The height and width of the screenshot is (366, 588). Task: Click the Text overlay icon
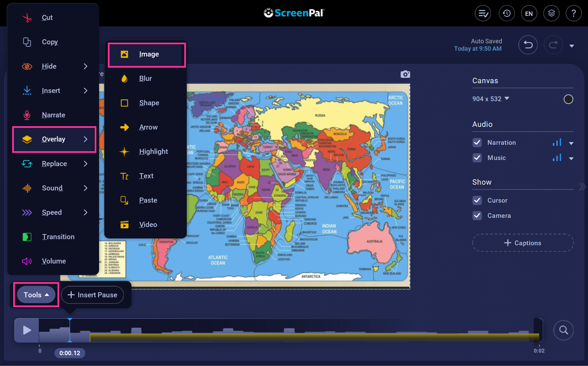pyautogui.click(x=124, y=176)
